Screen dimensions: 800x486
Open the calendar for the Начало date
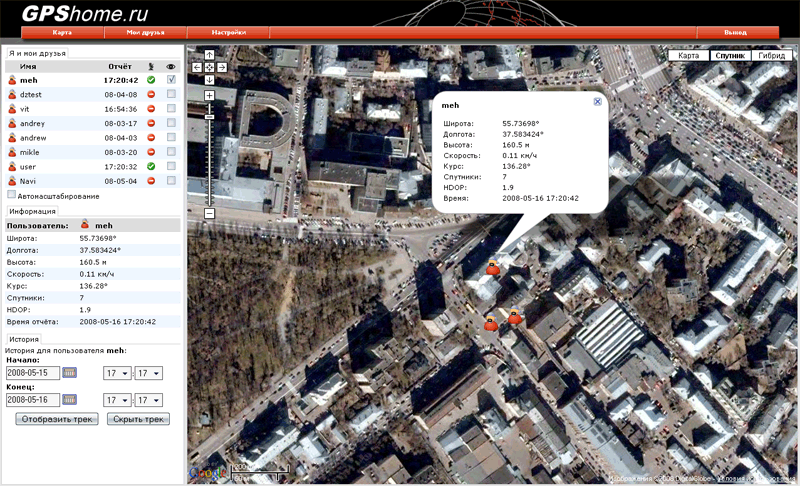click(x=69, y=373)
